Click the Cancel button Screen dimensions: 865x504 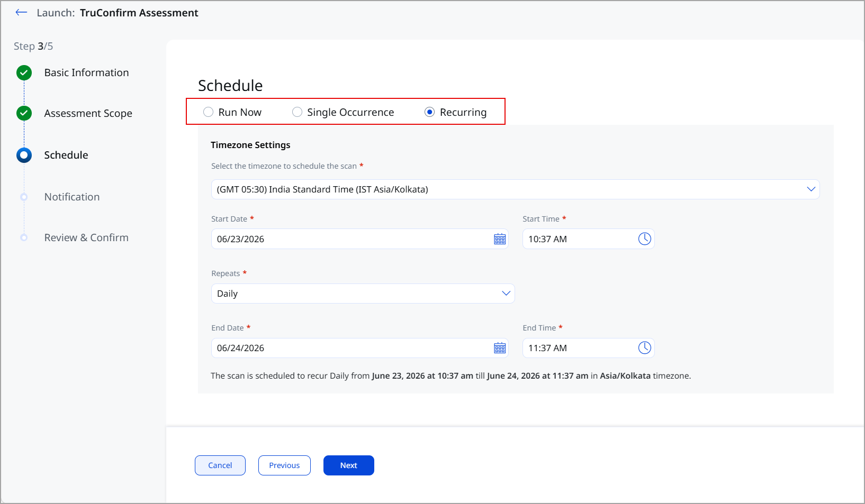tap(220, 465)
